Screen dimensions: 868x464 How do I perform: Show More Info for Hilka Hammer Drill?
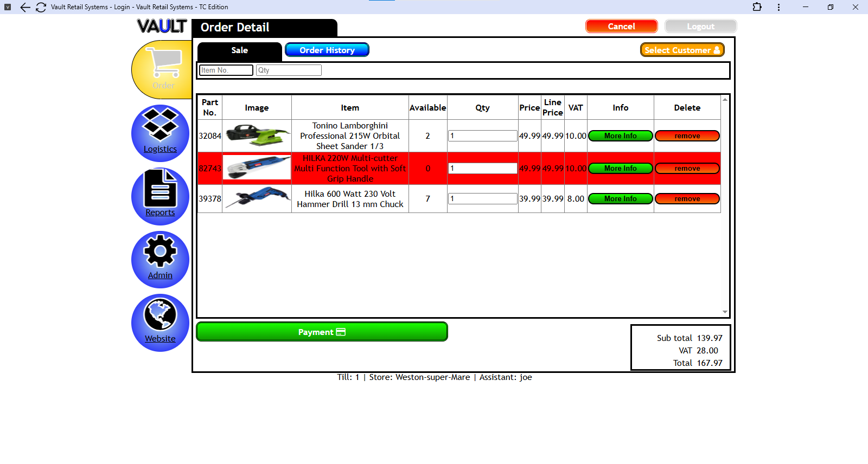pos(620,199)
